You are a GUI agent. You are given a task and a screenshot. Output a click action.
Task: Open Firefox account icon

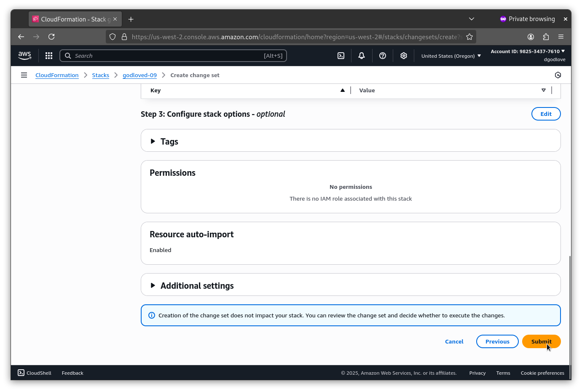[x=531, y=37]
